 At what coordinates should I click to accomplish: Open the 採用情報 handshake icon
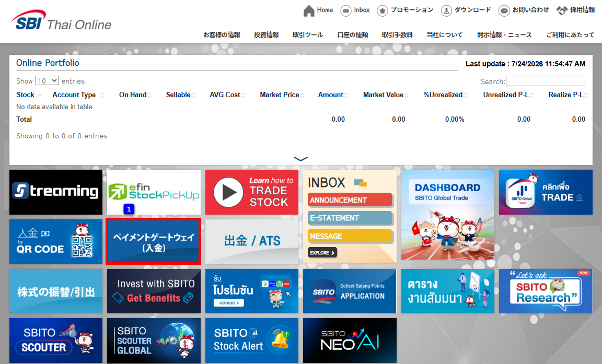point(562,11)
